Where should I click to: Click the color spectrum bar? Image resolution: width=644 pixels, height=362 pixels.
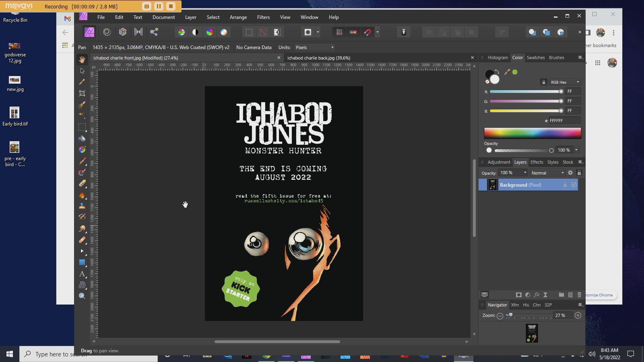click(532, 133)
